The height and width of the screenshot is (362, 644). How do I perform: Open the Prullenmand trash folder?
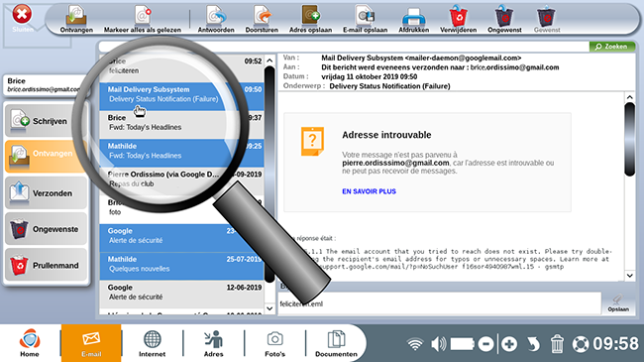coord(46,265)
